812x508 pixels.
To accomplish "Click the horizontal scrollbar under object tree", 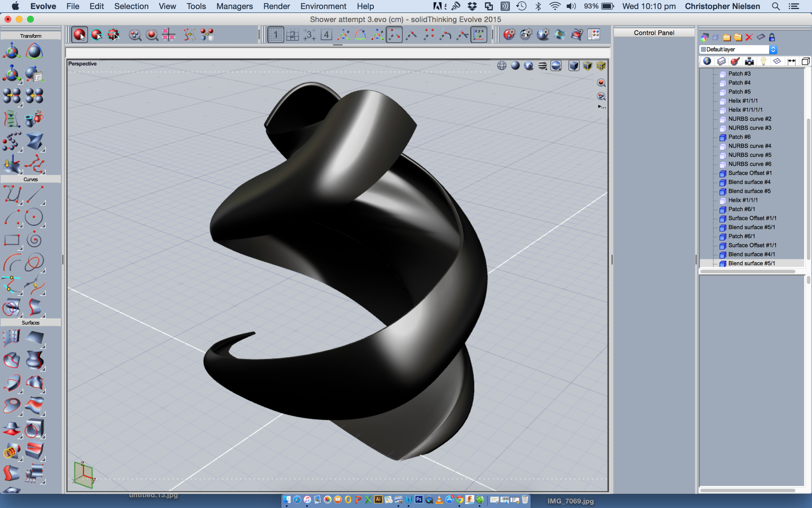I will pos(748,271).
